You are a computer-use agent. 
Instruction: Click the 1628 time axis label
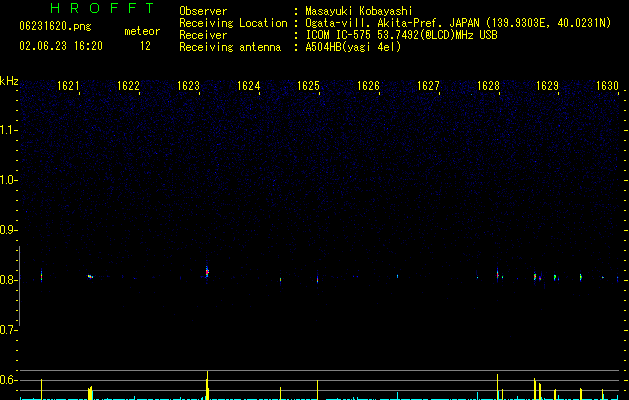[488, 86]
